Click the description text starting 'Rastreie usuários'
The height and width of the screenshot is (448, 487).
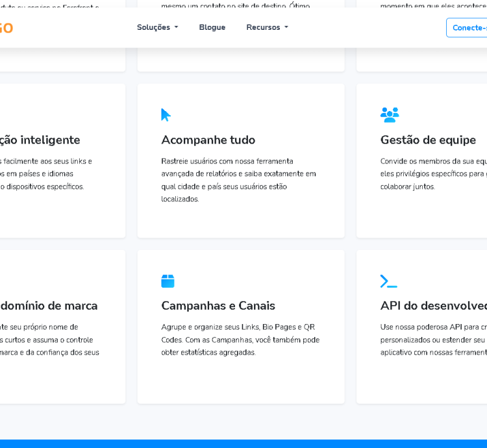[238, 180]
